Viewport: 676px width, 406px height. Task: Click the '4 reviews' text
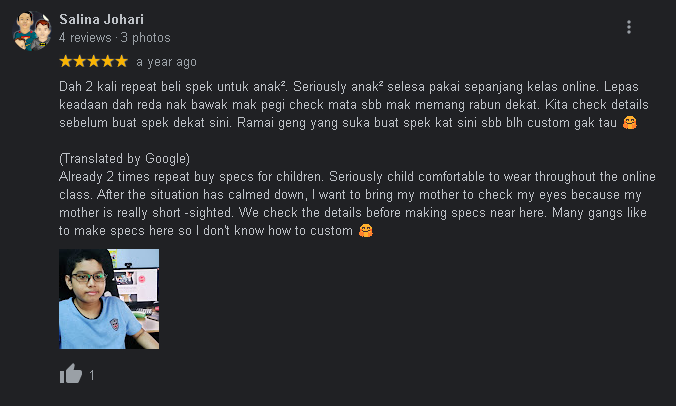coord(85,38)
